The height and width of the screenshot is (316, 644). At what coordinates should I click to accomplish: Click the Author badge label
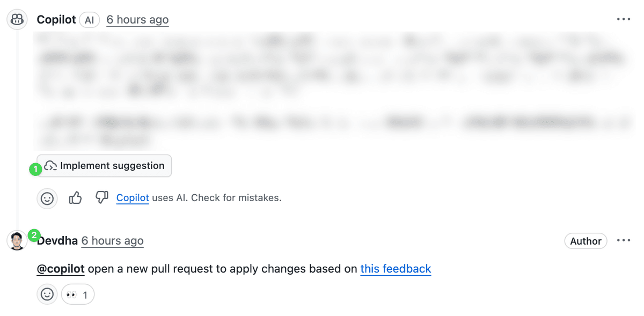pos(586,241)
